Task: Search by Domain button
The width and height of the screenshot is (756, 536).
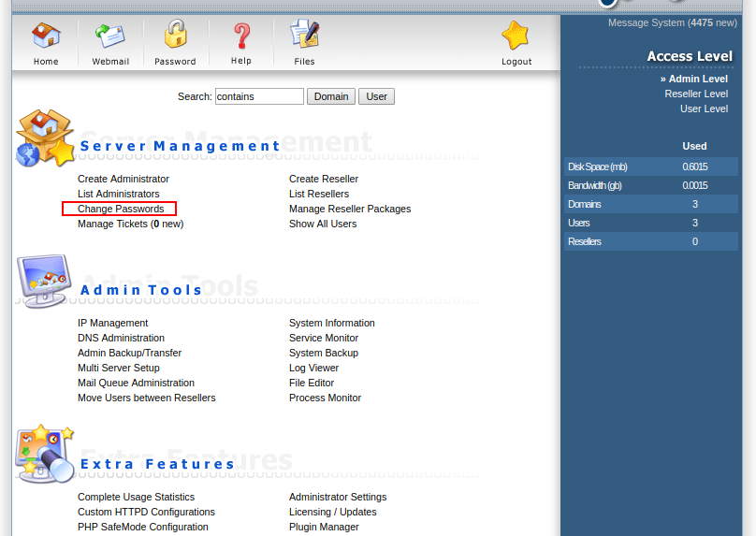Action: [x=331, y=96]
